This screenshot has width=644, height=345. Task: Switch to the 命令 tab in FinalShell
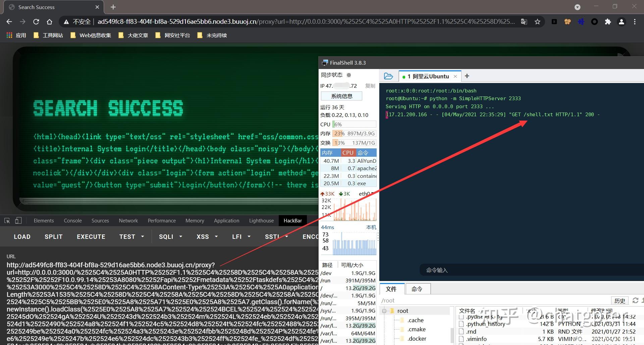coord(417,288)
